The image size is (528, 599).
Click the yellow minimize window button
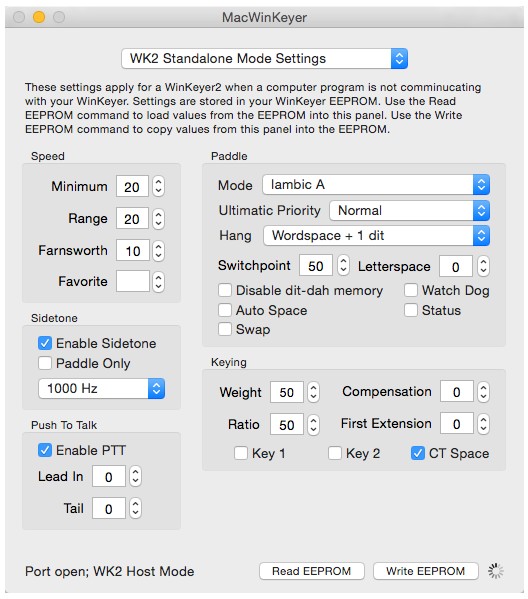click(39, 17)
